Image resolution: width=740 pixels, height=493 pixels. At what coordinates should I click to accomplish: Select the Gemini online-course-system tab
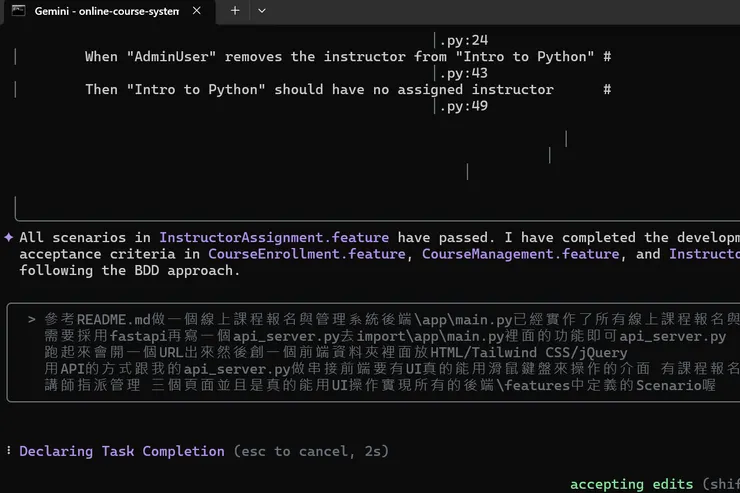tap(109, 11)
